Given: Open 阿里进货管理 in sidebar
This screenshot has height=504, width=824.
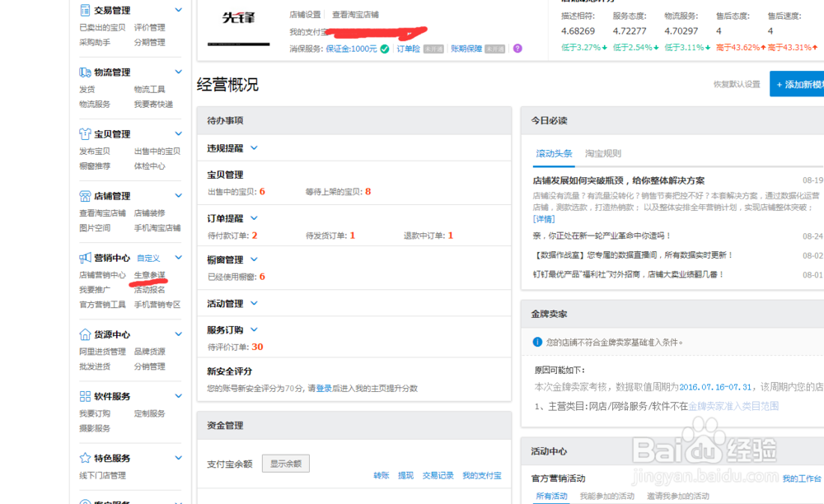Looking at the screenshot, I should point(102,352).
